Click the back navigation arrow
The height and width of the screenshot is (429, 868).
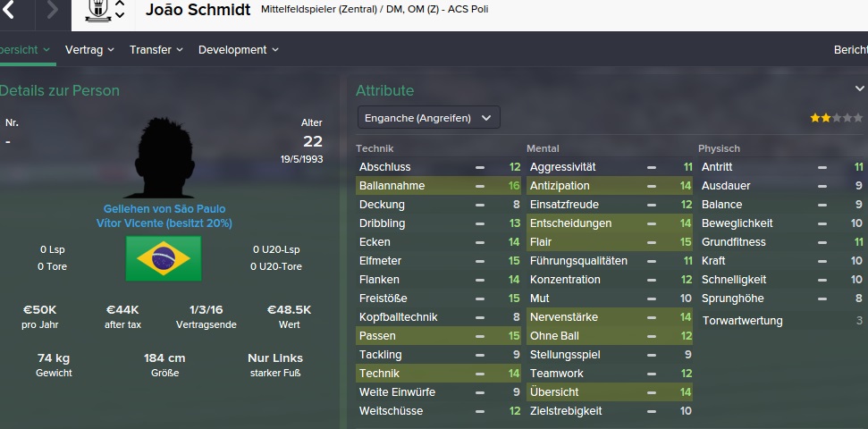tap(9, 10)
